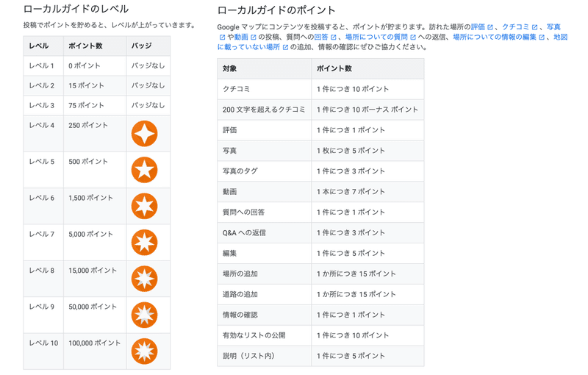Click external-link icon next to 動画 link
588x375 pixels.
tap(254, 37)
